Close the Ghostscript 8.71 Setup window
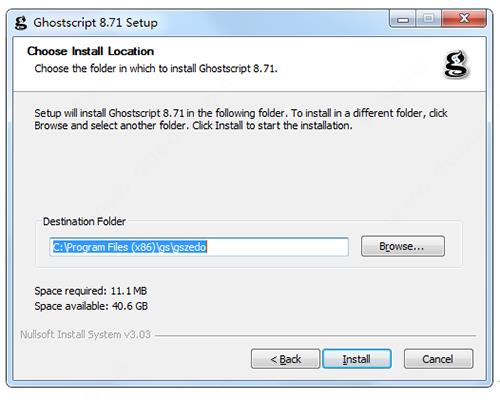 (464, 18)
